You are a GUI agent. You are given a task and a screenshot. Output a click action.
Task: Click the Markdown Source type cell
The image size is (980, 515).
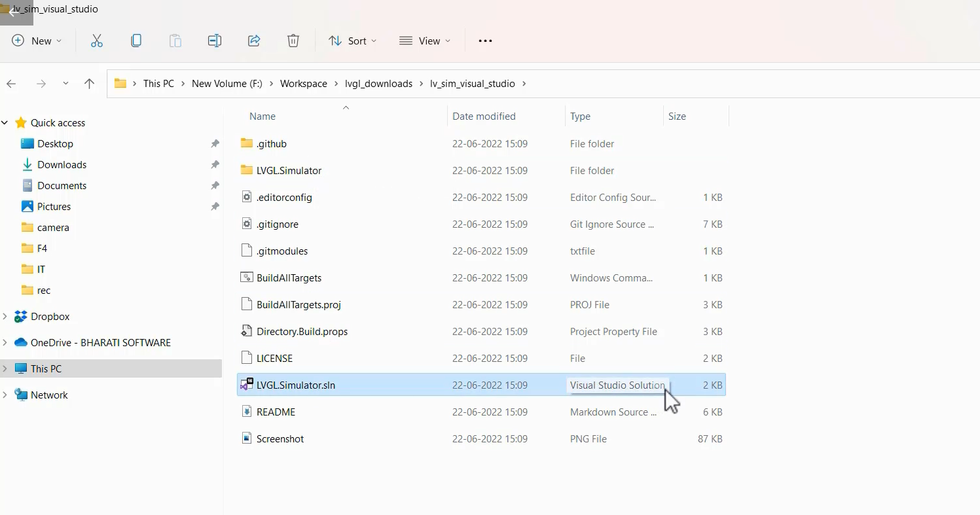(x=613, y=412)
